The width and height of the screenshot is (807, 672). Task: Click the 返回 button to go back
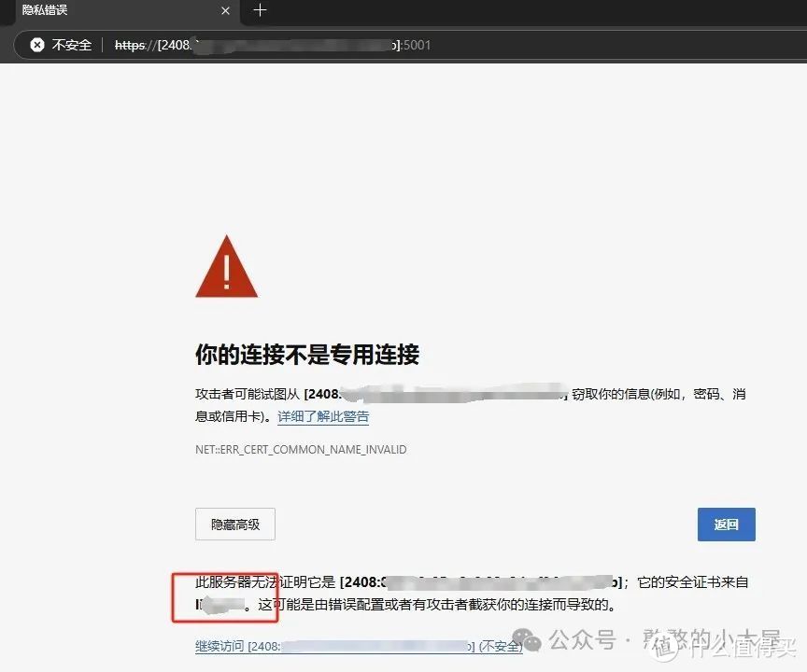point(727,525)
